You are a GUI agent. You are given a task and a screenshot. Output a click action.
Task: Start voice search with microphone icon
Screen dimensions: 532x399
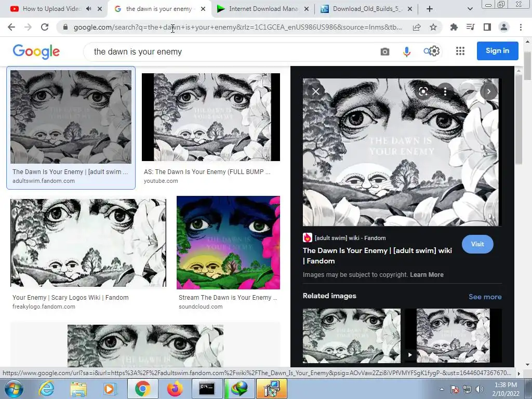point(407,51)
